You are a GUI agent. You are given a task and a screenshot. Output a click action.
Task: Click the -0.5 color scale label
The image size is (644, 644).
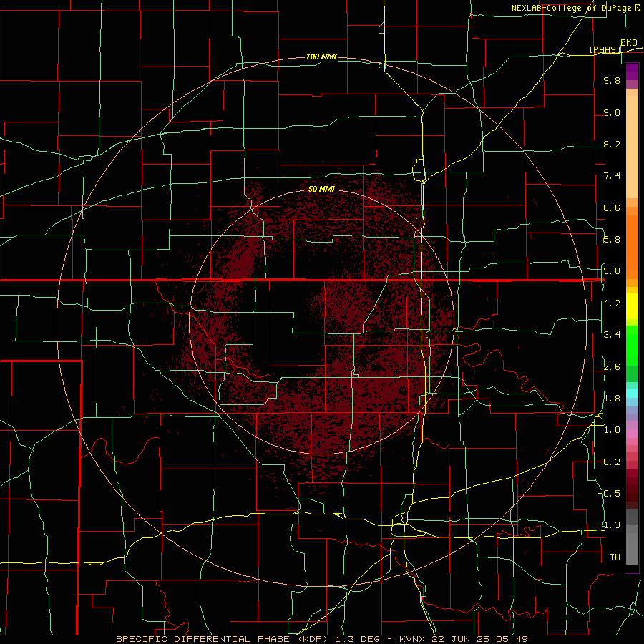click(610, 494)
